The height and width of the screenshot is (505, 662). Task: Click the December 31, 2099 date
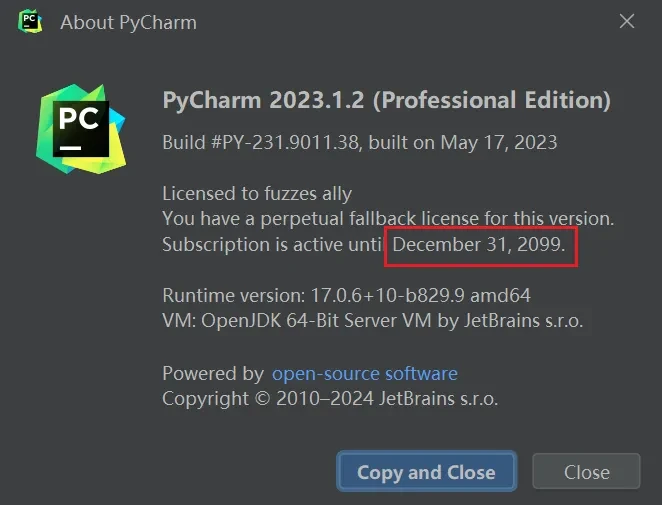coord(479,244)
